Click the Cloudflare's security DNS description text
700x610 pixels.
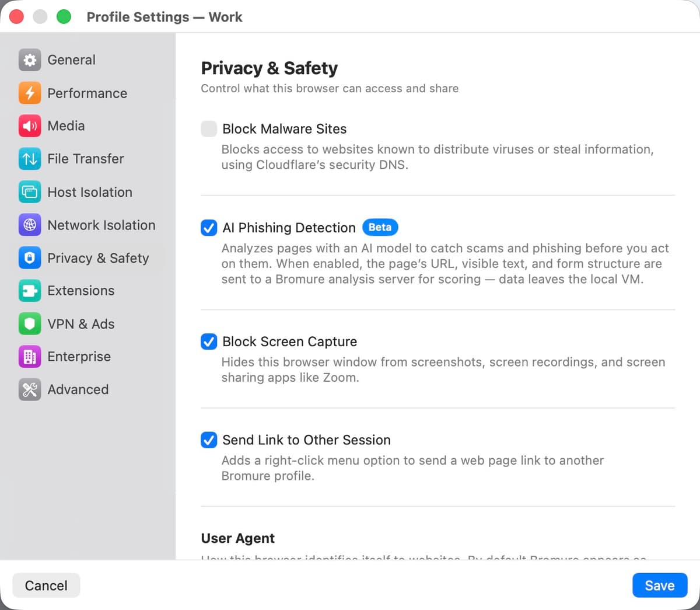tap(437, 157)
